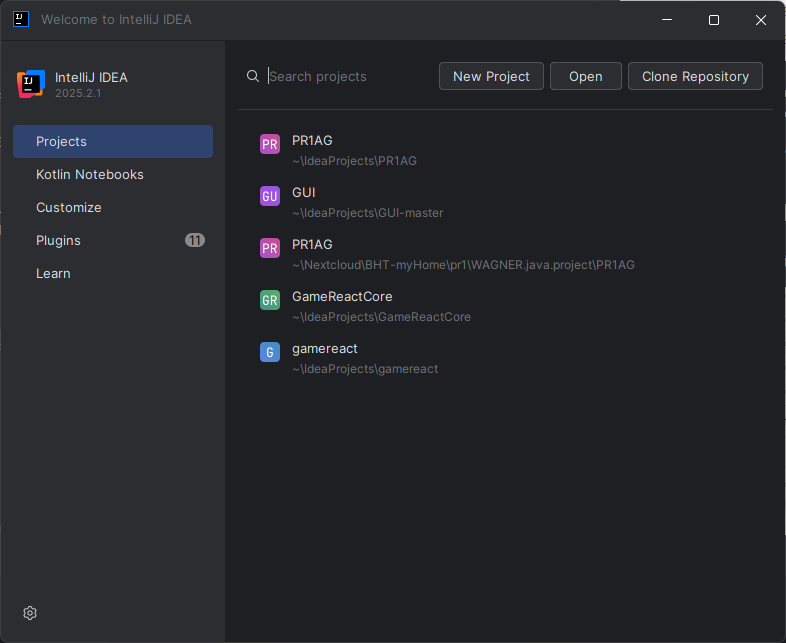Click the Clone Repository button

(695, 77)
